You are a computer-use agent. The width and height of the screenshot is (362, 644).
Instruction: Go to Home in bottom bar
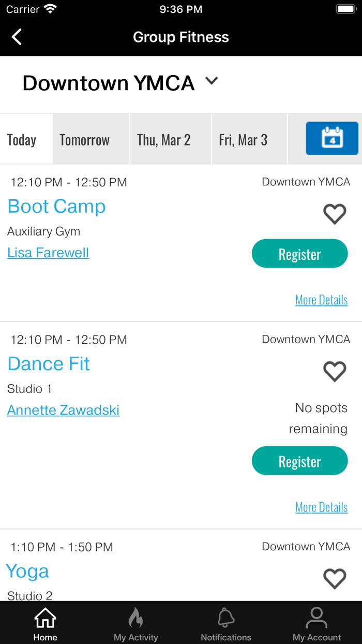click(45, 623)
